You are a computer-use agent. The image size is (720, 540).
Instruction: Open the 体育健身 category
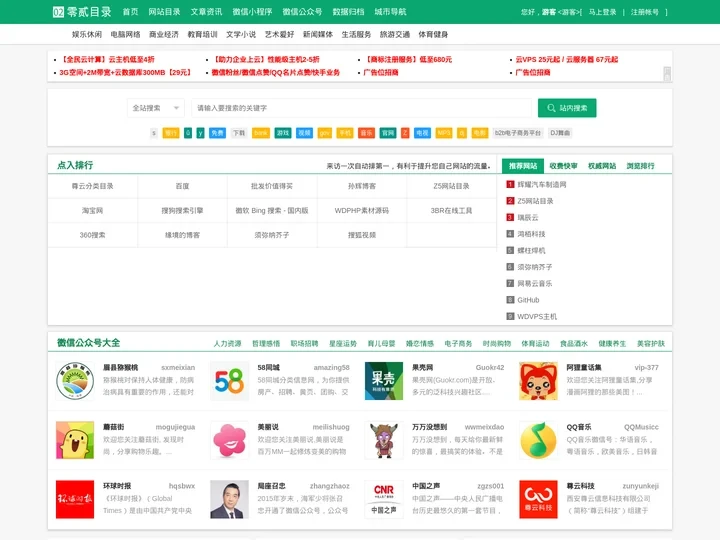[433, 34]
